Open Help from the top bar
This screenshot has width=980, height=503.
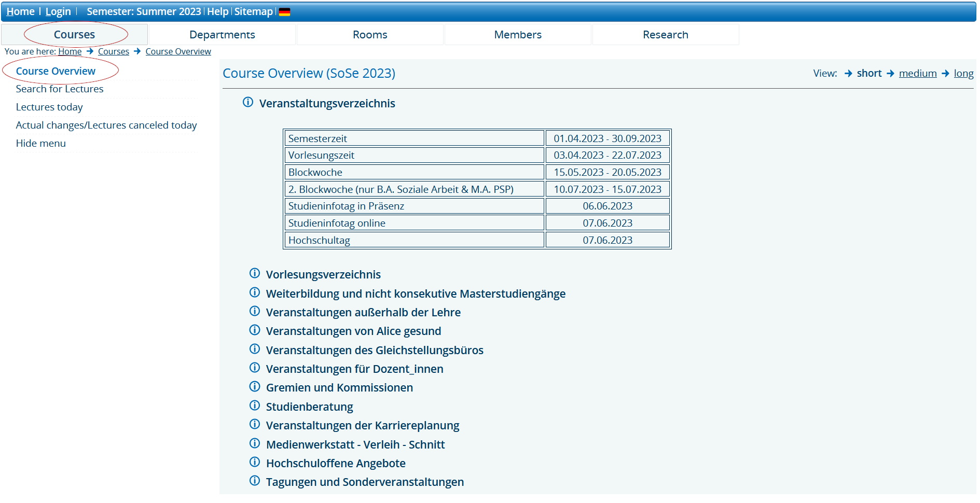(x=218, y=11)
